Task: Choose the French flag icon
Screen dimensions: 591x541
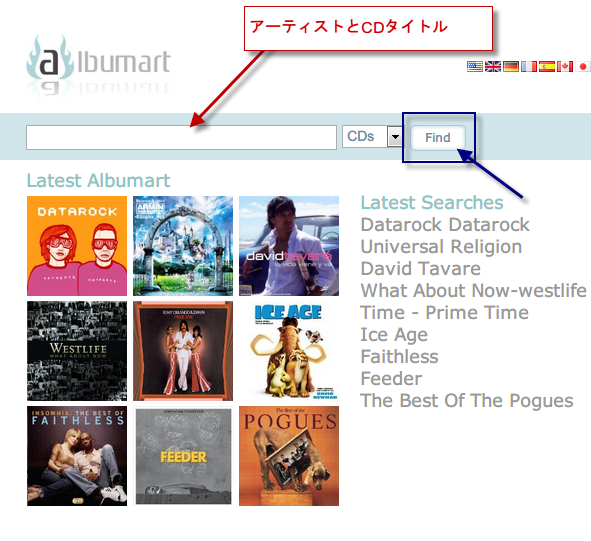Action: [x=529, y=66]
